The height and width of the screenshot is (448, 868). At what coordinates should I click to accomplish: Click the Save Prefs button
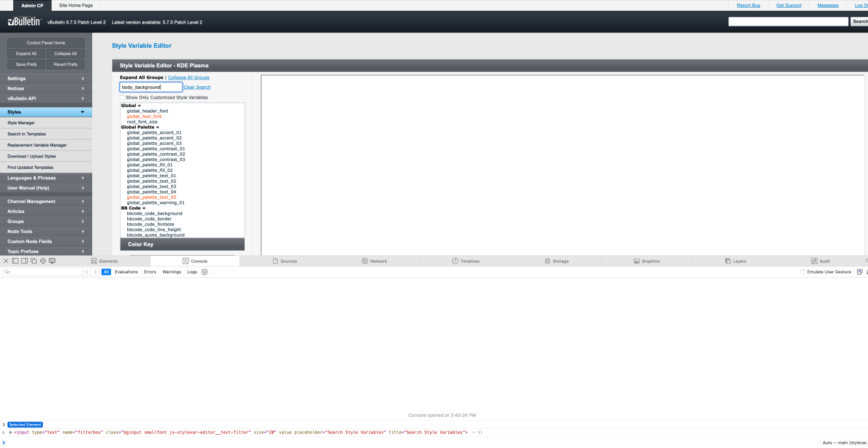[26, 65]
